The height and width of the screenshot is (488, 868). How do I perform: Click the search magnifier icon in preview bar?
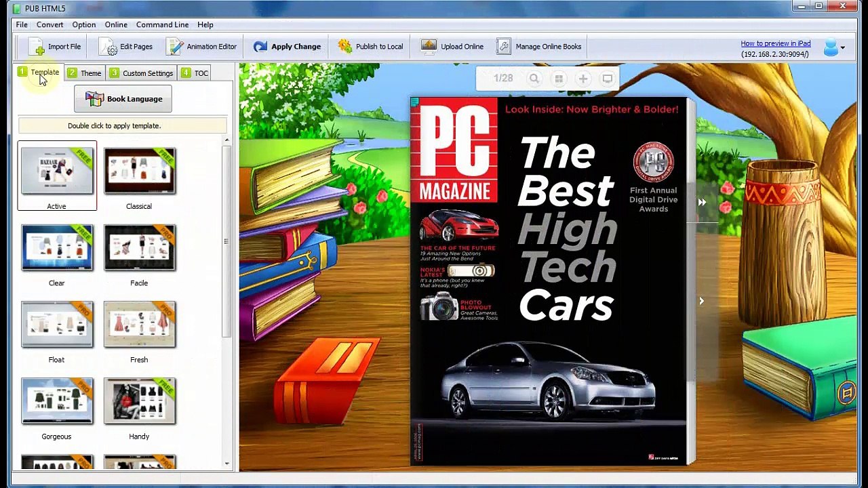[534, 79]
